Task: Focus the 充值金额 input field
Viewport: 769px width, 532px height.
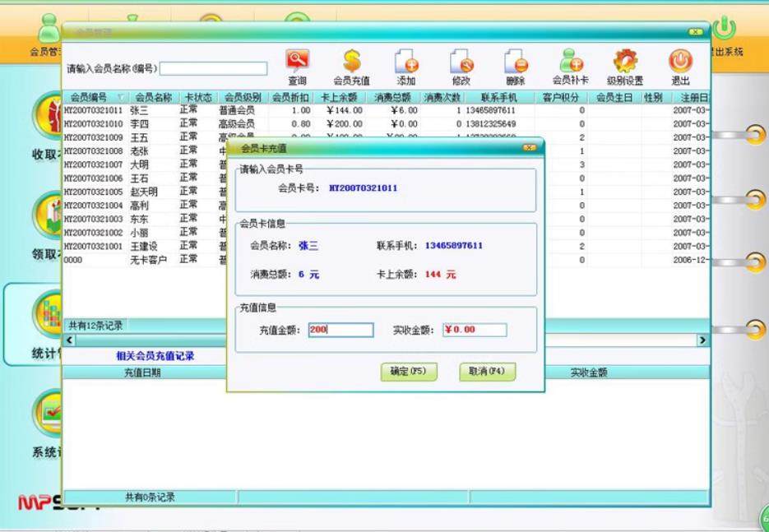Action: coord(340,330)
